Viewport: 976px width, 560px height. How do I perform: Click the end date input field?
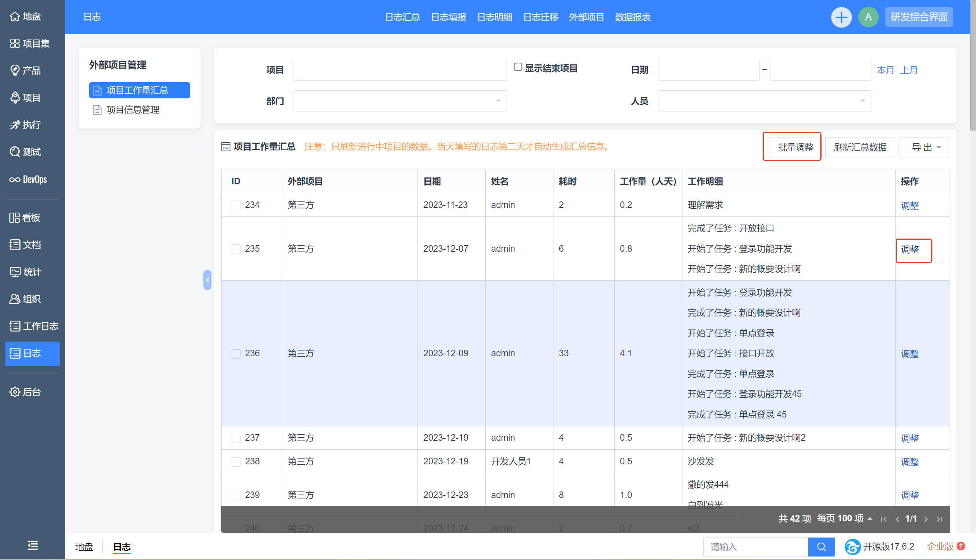click(x=820, y=70)
